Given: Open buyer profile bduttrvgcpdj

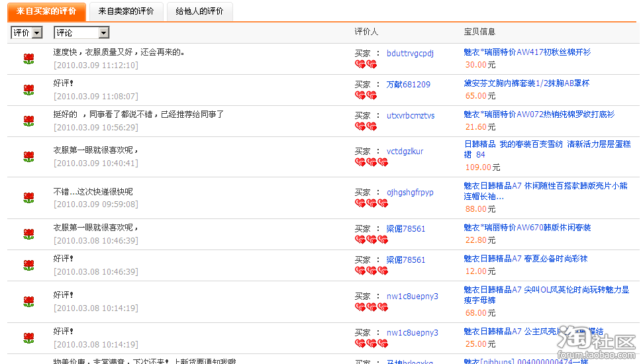Looking at the screenshot, I should point(410,53).
